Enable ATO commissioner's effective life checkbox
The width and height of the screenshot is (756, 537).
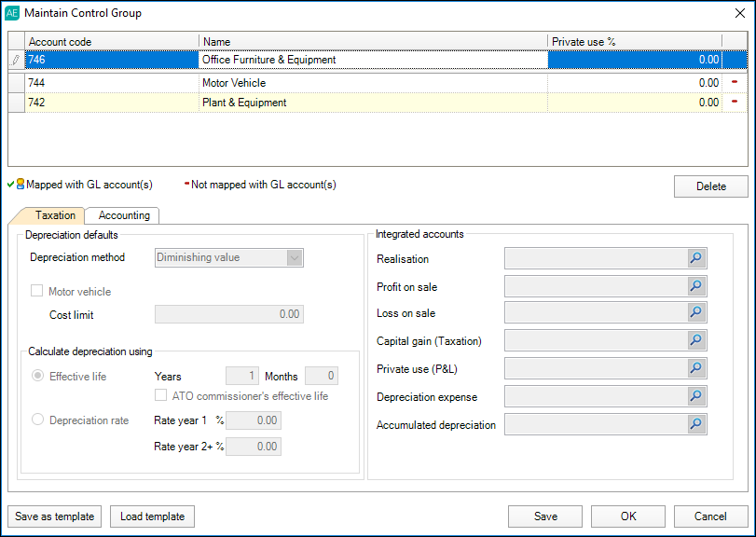point(163,396)
